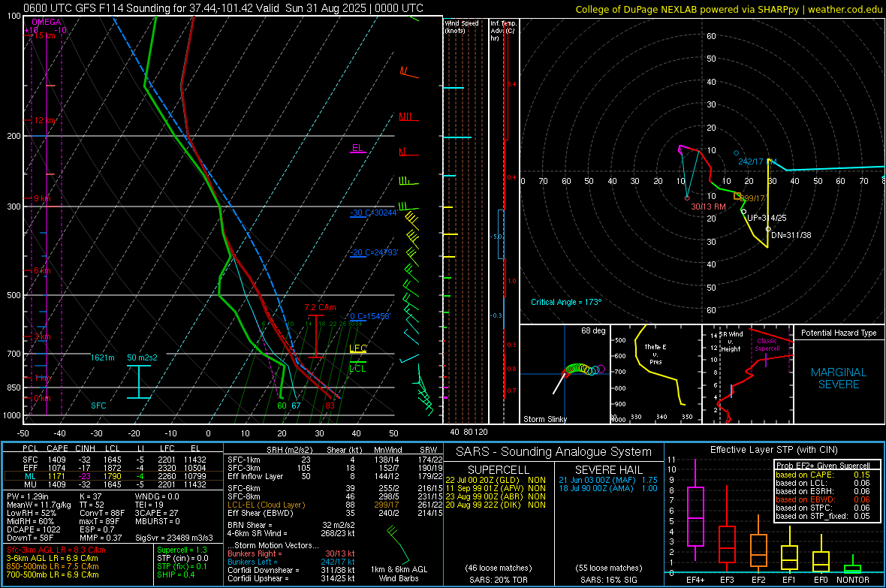Click the surface temperature value 83
The image size is (886, 588).
(330, 406)
